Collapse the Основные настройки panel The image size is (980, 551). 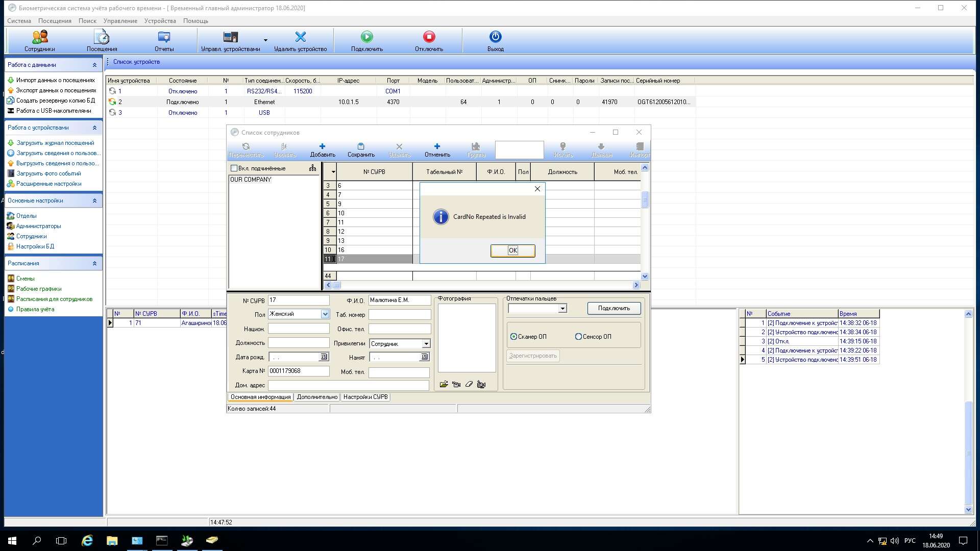point(94,201)
